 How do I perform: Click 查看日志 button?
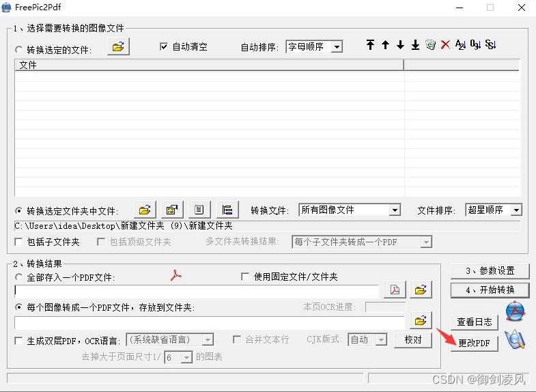pyautogui.click(x=474, y=322)
